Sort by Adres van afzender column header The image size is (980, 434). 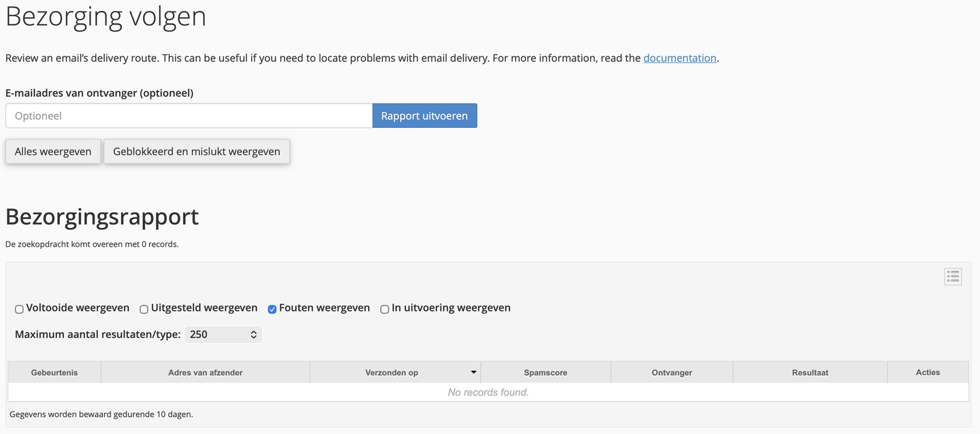pyautogui.click(x=206, y=372)
